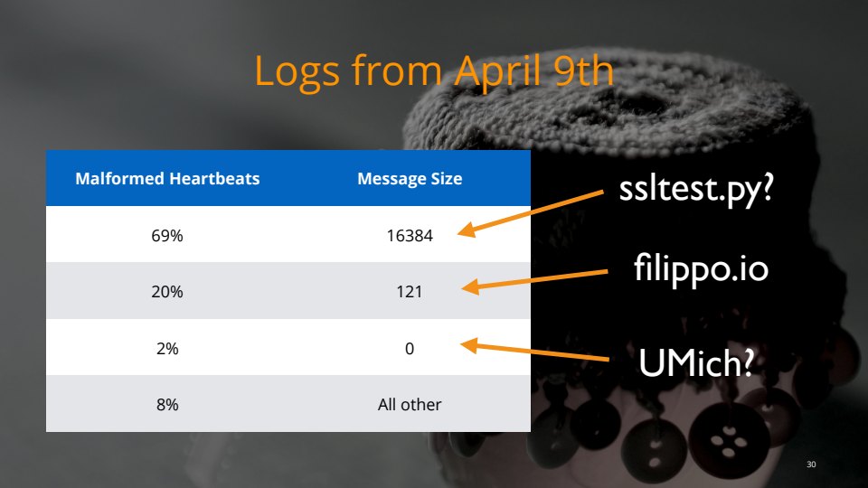Select the slide title Logs from April 9th

[x=434, y=70]
